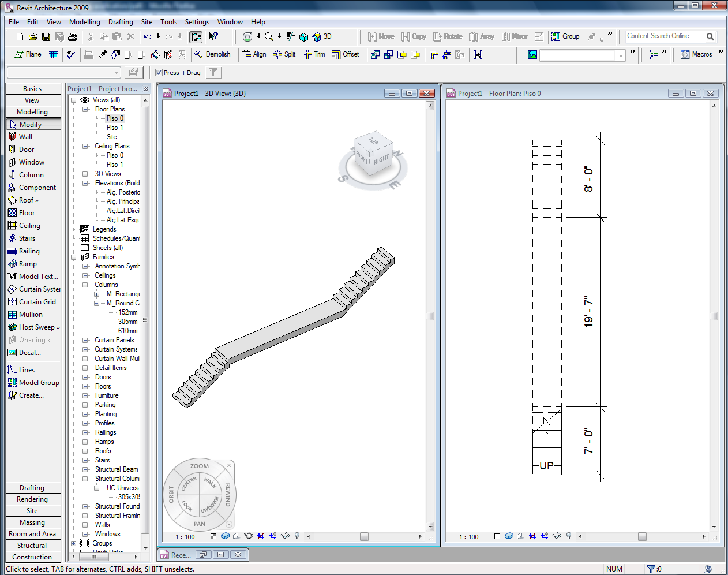The width and height of the screenshot is (728, 575).
Task: Click the Trim tool
Action: 314,54
